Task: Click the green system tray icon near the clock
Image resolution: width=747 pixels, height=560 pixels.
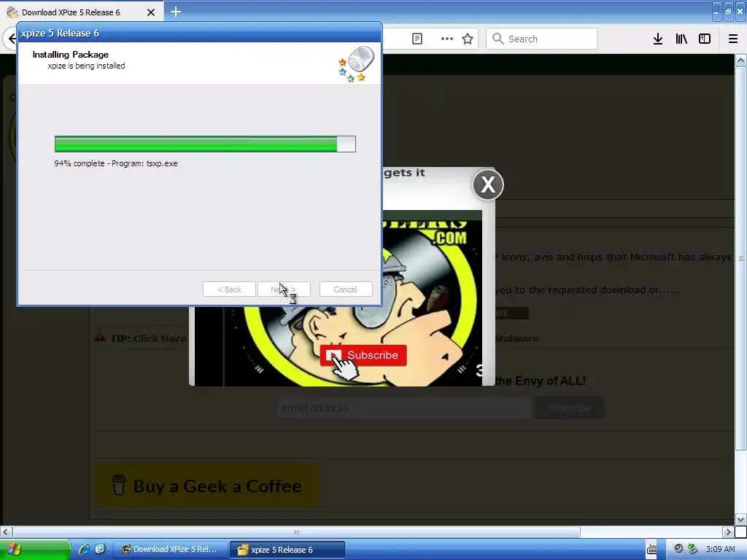Action: [x=693, y=548]
